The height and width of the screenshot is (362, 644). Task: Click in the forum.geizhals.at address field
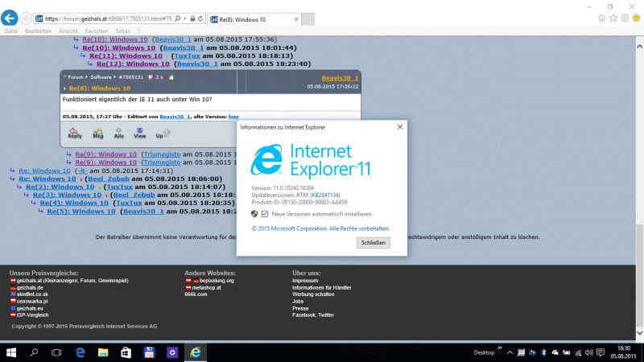coord(109,19)
